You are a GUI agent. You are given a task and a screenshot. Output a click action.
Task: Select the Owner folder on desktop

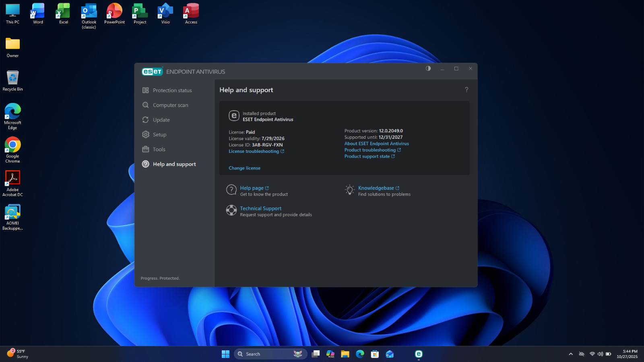click(x=12, y=47)
